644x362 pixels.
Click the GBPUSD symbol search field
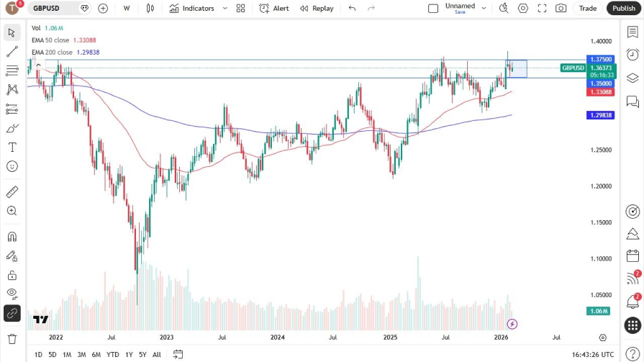coord(55,8)
